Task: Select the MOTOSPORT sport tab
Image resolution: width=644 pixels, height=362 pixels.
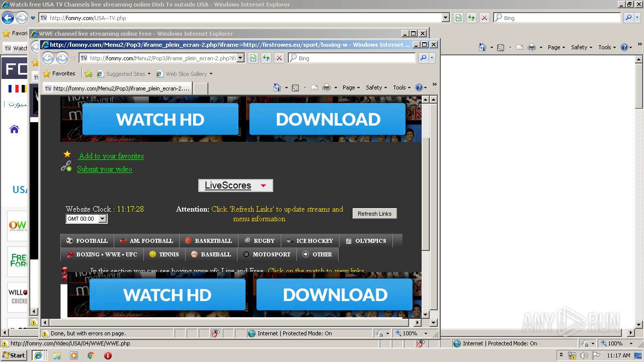Action: click(x=267, y=254)
